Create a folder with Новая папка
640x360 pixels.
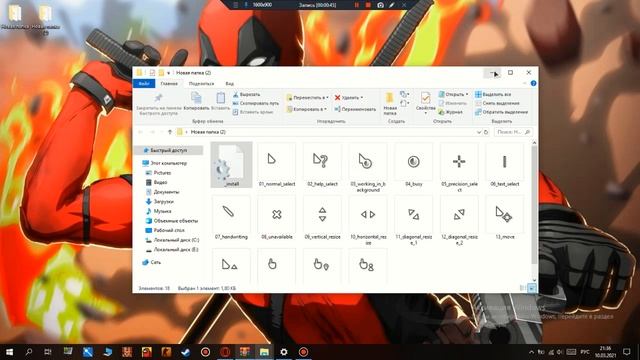coord(390,104)
